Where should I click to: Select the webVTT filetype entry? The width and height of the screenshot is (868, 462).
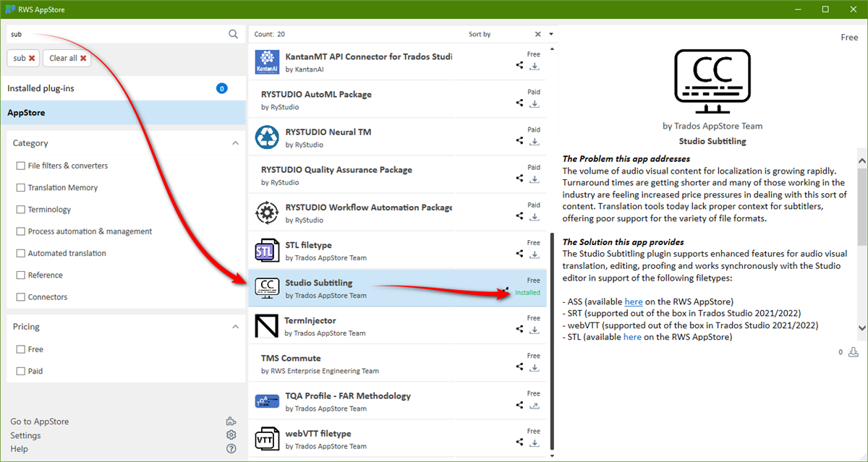(x=399, y=439)
